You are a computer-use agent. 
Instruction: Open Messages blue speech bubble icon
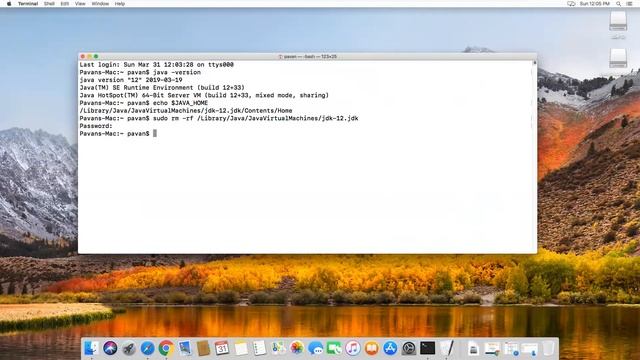pyautogui.click(x=316, y=348)
